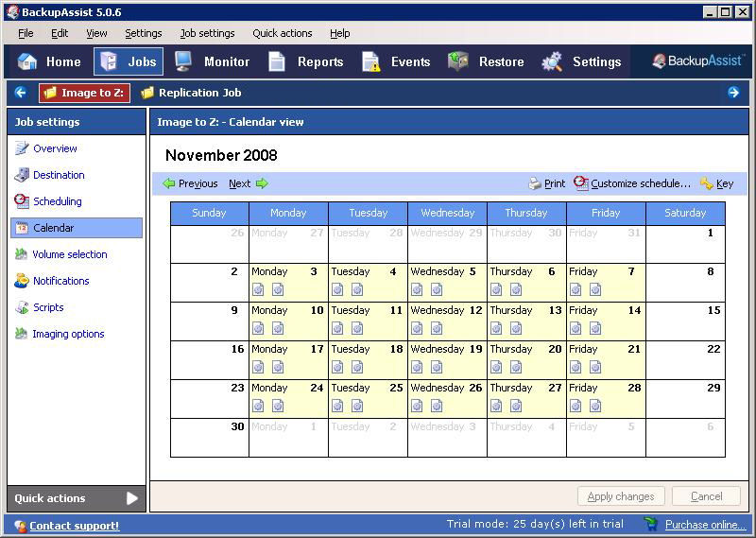Open Customize schedule
Image resolution: width=756 pixels, height=538 pixels.
tap(632, 183)
